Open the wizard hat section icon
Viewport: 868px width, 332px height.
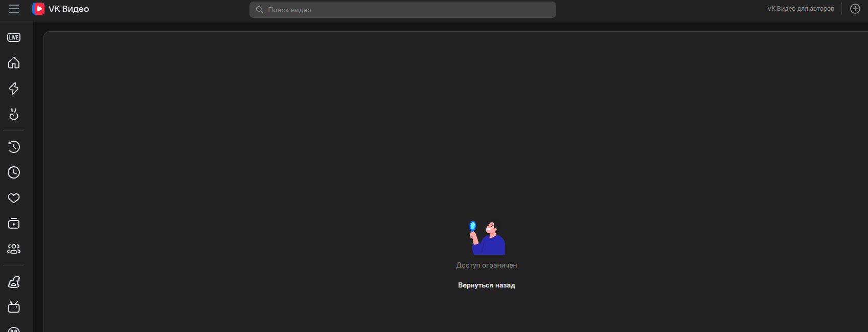pyautogui.click(x=14, y=282)
